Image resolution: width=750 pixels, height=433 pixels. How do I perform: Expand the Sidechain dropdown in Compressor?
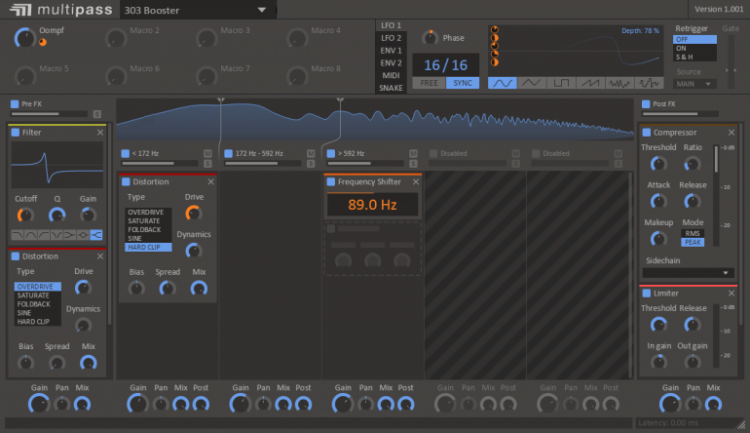click(x=687, y=272)
